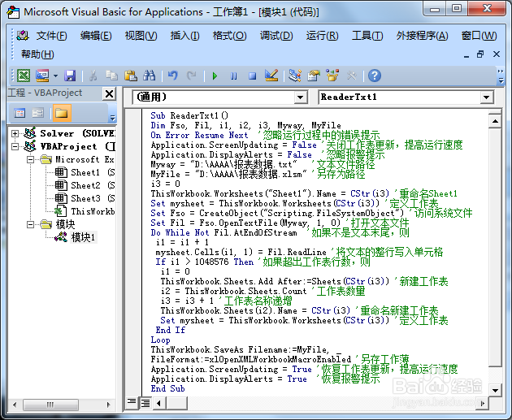Select Sheet3 in the project tree

pos(85,198)
